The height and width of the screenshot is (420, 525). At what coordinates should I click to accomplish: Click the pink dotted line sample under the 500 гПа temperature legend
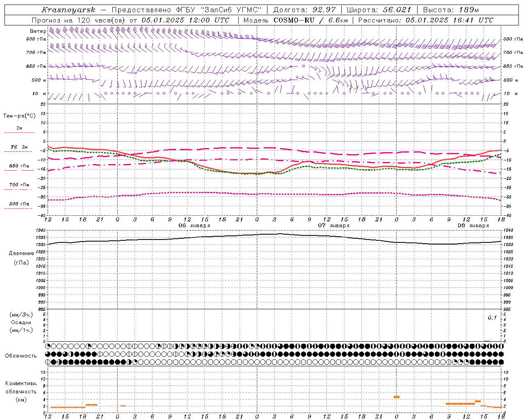pos(18,208)
